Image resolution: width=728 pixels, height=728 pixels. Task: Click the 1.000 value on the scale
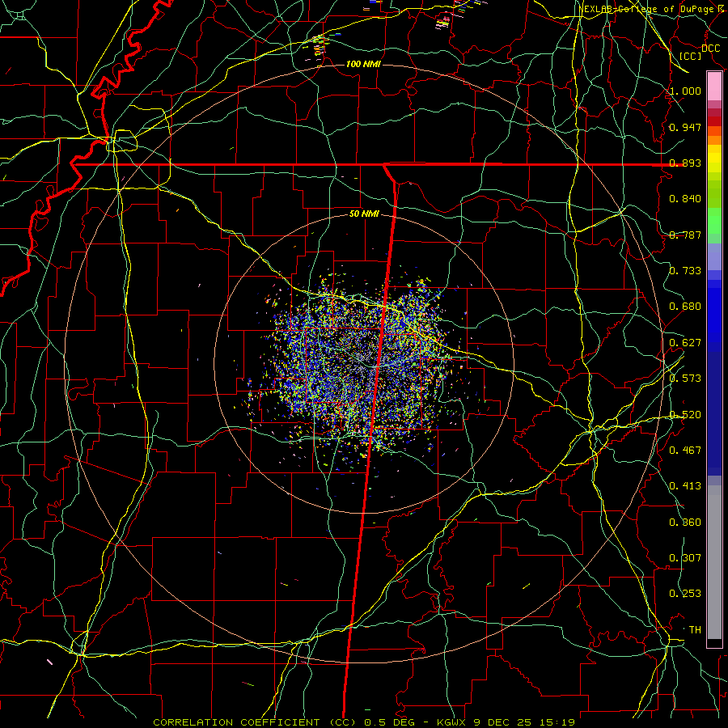[685, 91]
